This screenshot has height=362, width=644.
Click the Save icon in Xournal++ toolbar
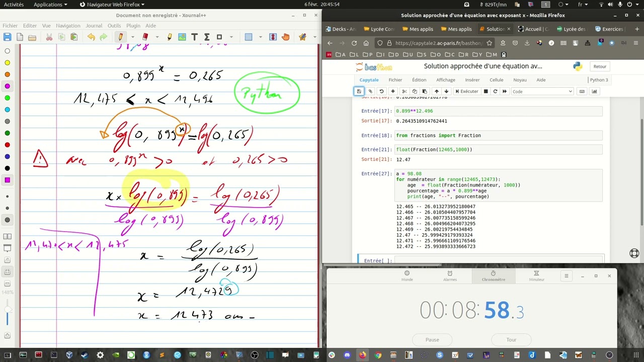(7, 37)
